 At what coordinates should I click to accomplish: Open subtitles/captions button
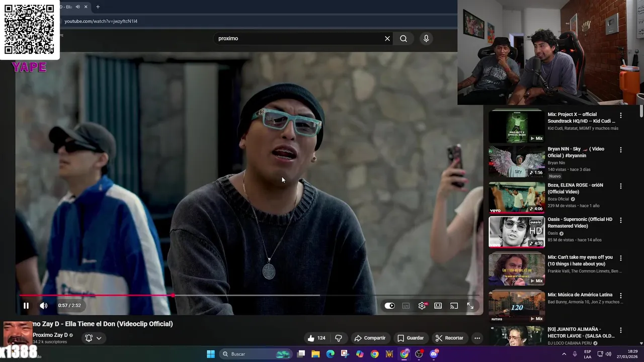tap(406, 306)
